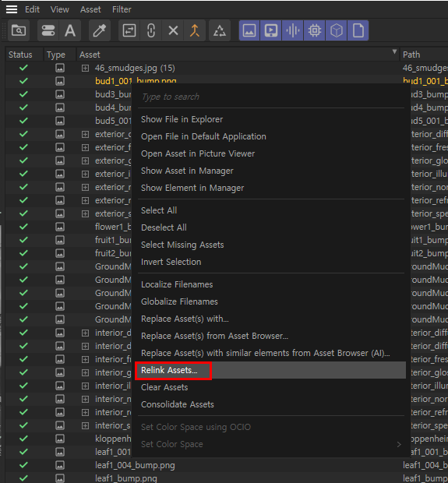This screenshot has height=483, width=448.
Task: Click the Asset column sort arrow
Action: point(394,51)
